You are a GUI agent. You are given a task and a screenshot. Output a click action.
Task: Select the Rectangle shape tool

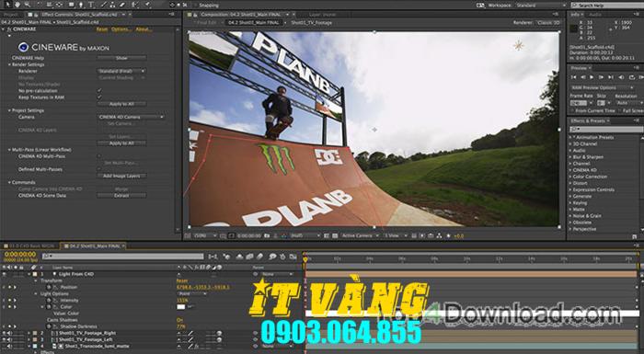click(71, 5)
